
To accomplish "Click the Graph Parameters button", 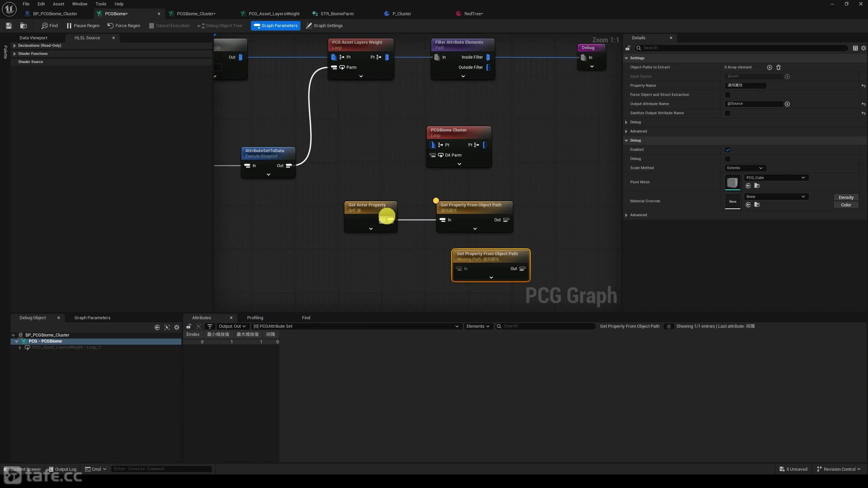I will point(275,25).
